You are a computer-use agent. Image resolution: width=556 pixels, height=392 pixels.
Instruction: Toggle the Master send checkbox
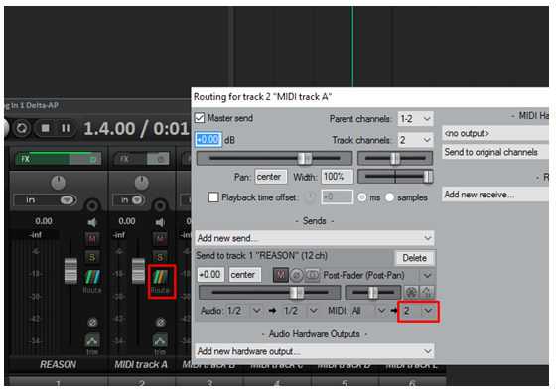200,118
